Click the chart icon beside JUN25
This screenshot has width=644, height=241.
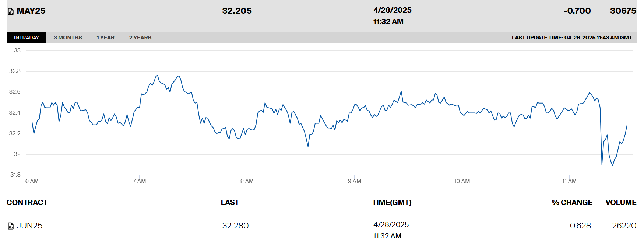11,226
